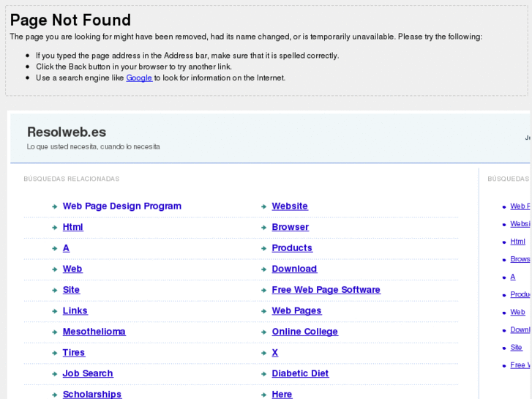Select the Browser related search link
This screenshot has width=532, height=399.
tap(290, 227)
